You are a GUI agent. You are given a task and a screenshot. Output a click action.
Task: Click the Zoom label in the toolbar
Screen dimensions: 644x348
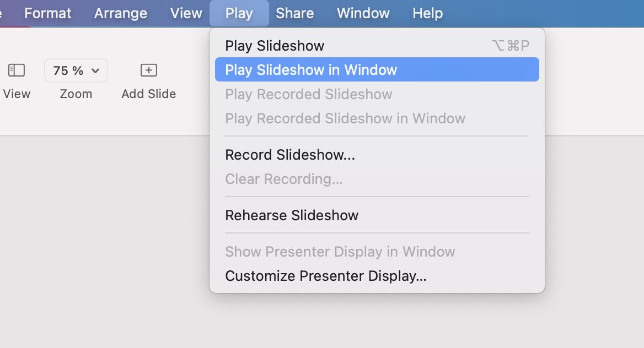76,94
